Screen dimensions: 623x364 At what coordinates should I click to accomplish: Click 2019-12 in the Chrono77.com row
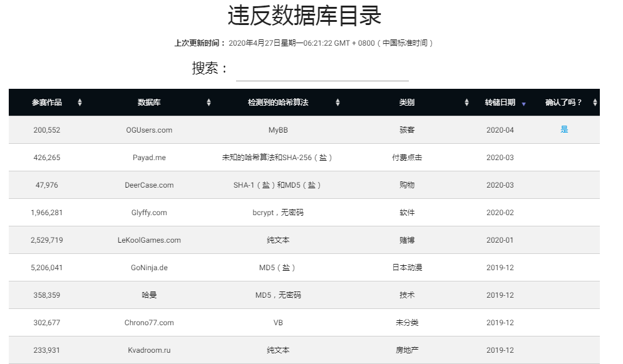click(500, 323)
